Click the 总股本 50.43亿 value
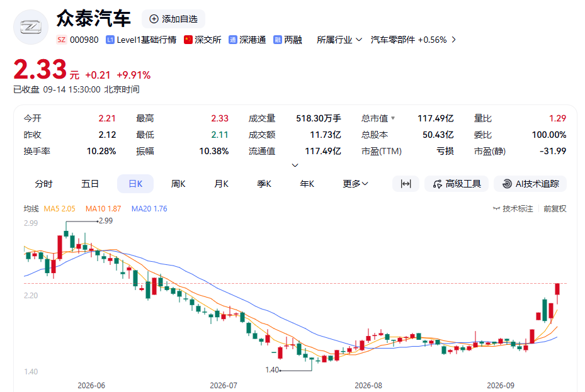 coord(438,135)
